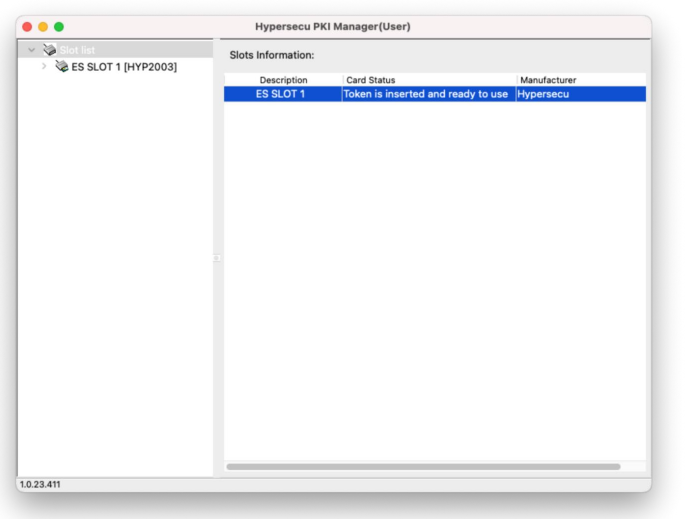Click the horizontal scrollbar under the table
This screenshot has width=686, height=519.
pos(423,467)
